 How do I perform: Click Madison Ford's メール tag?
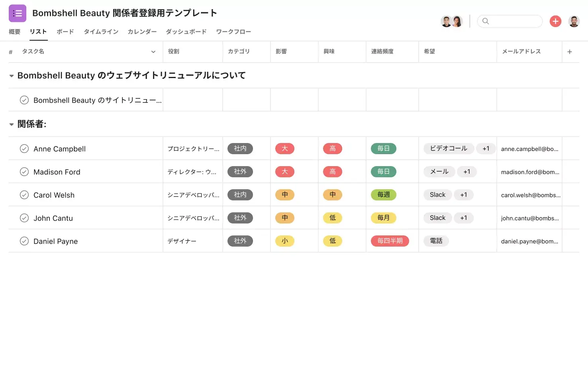[439, 172]
